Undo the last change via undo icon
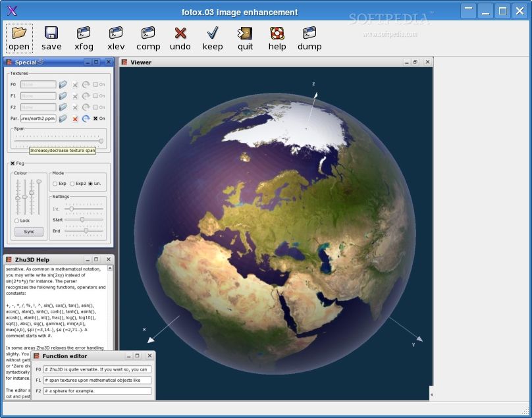 180,33
